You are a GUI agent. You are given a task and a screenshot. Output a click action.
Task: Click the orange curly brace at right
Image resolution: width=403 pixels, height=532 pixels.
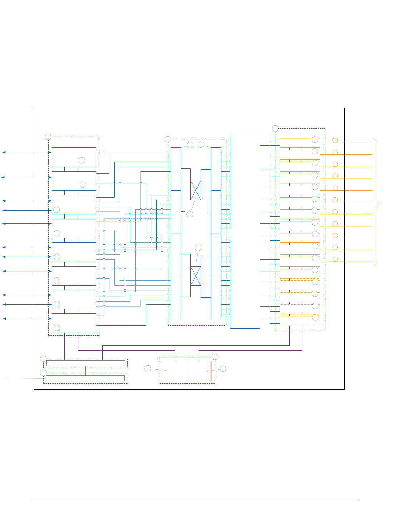(377, 202)
